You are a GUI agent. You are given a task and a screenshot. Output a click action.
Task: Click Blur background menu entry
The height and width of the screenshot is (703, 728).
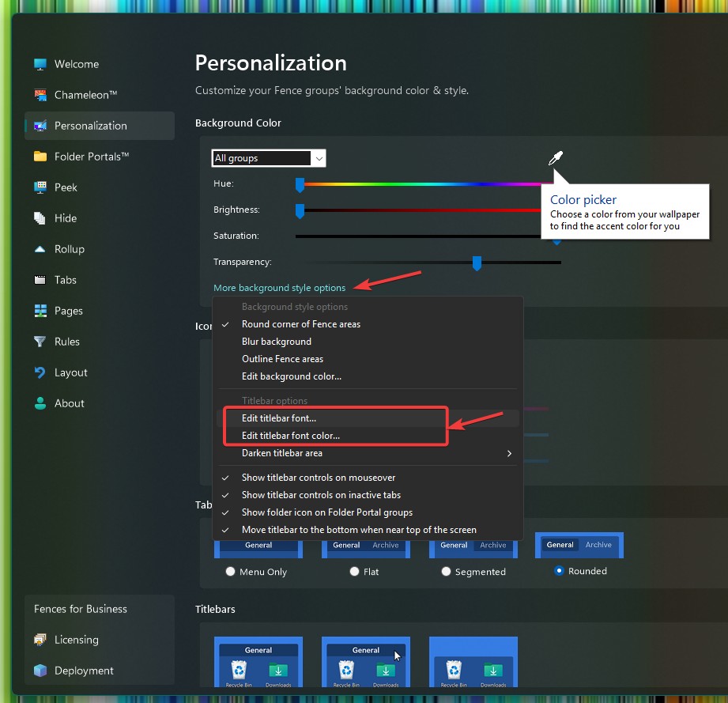point(276,342)
